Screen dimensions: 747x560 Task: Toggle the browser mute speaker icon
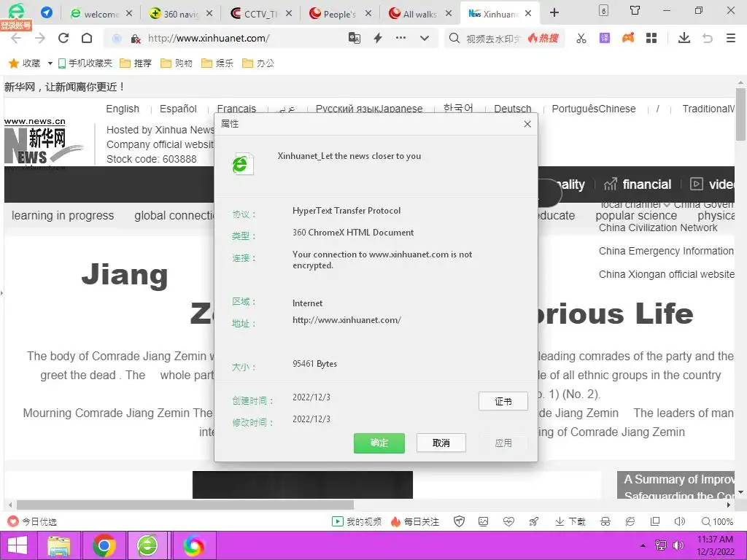680,522
